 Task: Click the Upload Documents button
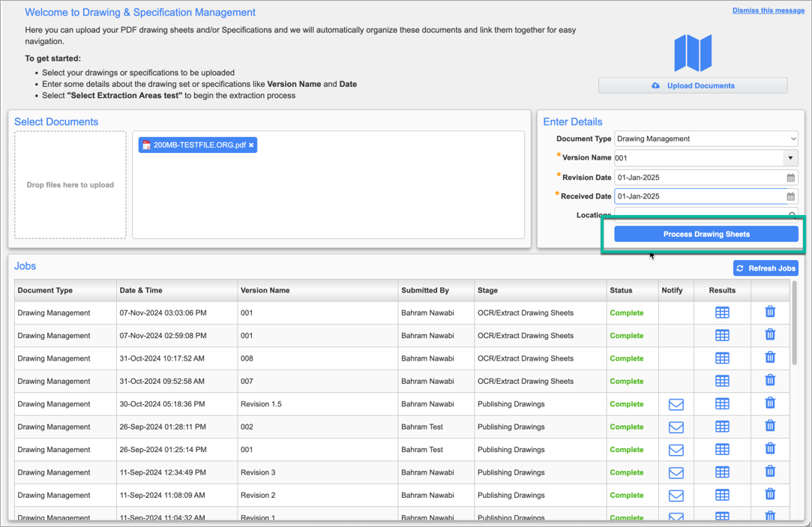coord(693,85)
